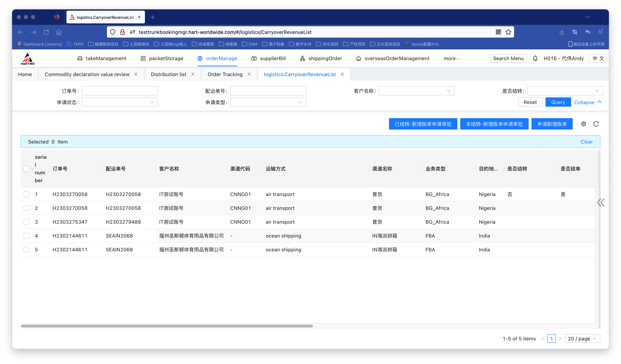
Task: Click the table refresh icon
Action: pyautogui.click(x=596, y=124)
